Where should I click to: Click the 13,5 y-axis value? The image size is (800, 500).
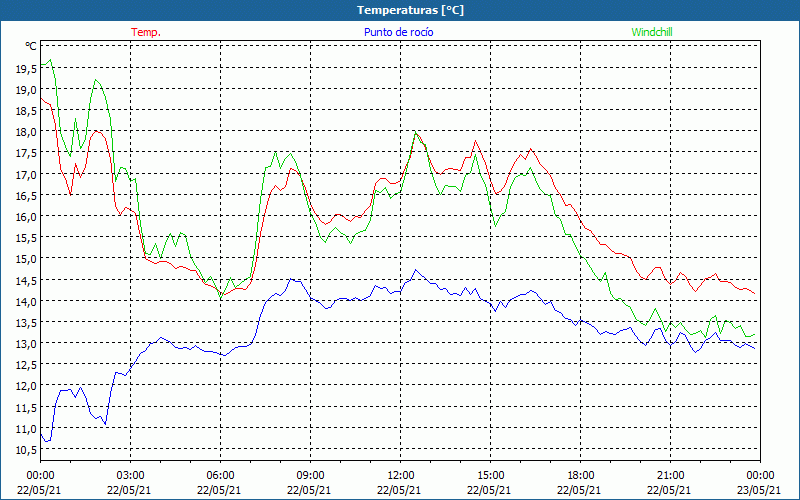26,323
